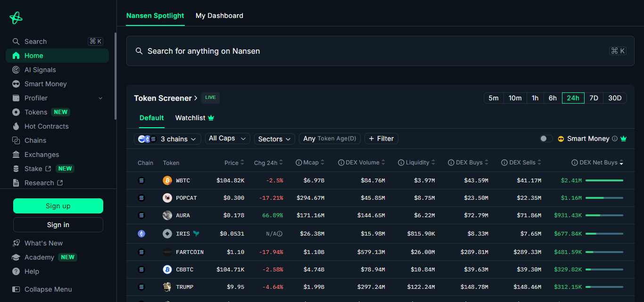Click the What's New rocket icon

pos(16,243)
